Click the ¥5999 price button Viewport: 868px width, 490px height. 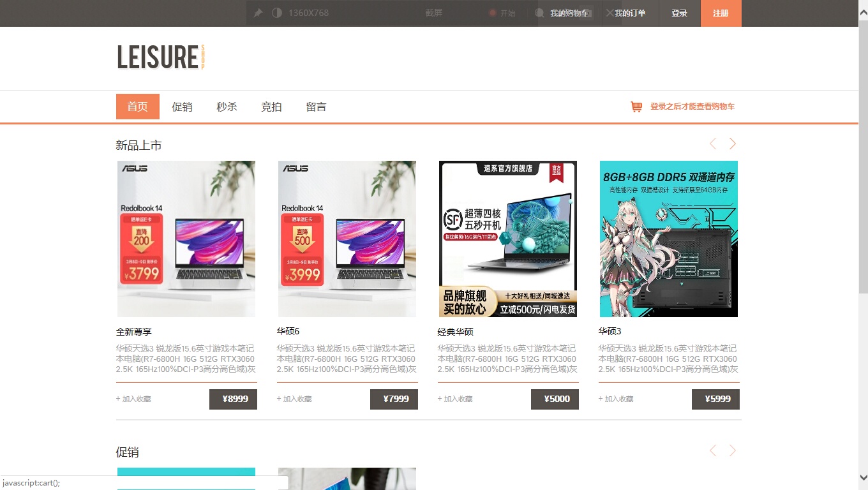(x=715, y=399)
